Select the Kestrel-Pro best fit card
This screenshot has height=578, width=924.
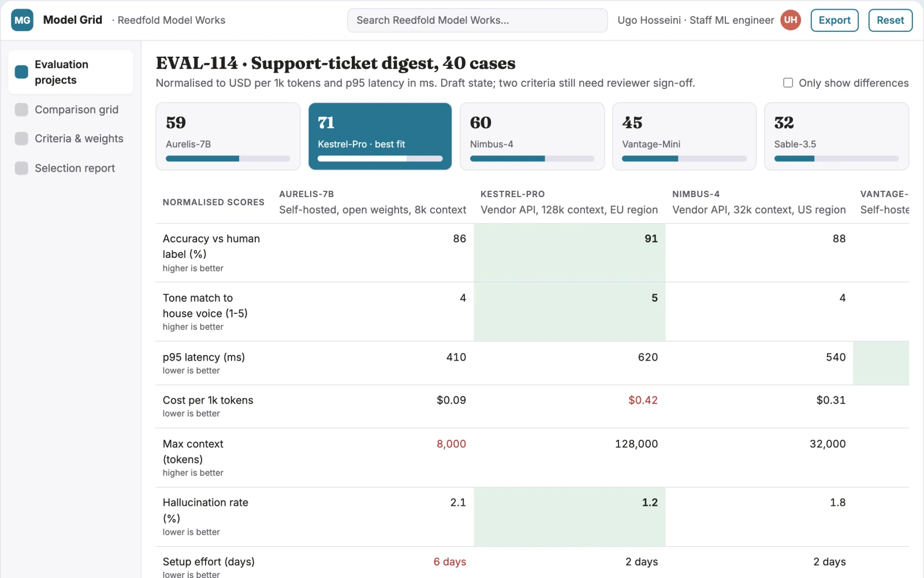pos(380,136)
